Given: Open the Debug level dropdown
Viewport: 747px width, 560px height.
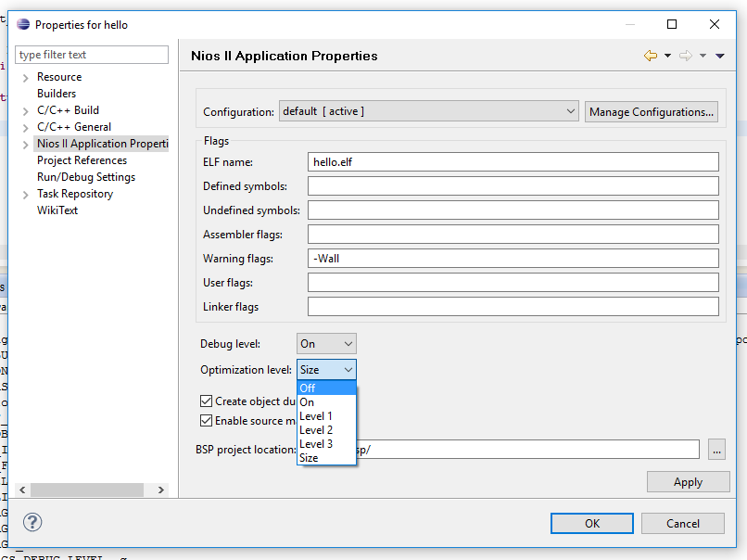Looking at the screenshot, I should click(326, 344).
